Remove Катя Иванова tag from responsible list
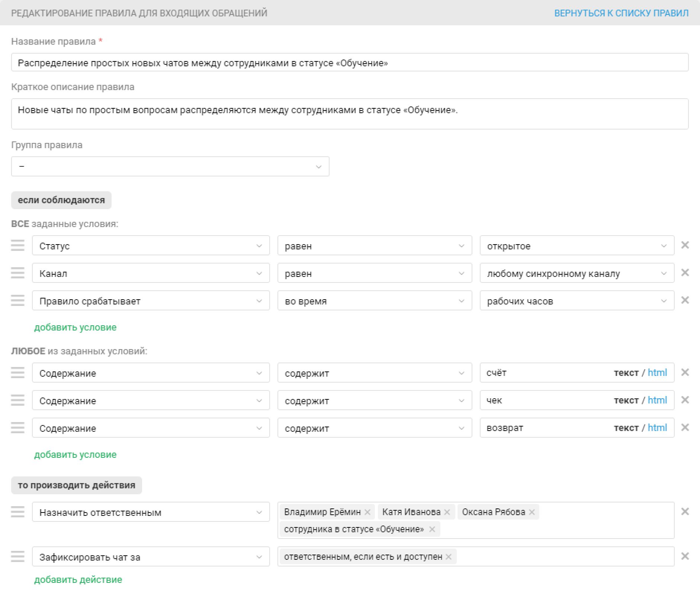Viewport: 700px width, 597px height. click(447, 512)
